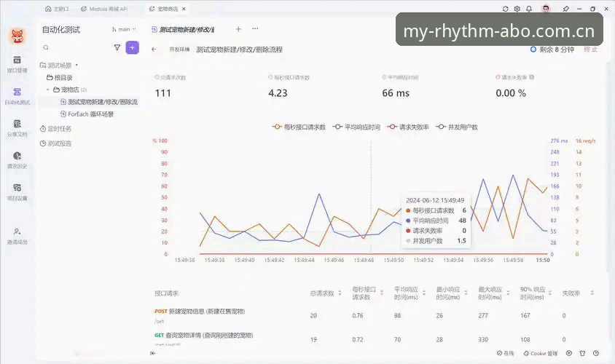The height and width of the screenshot is (364, 615).
Task: Open 测试报告 in the sidebar
Action: [55, 143]
